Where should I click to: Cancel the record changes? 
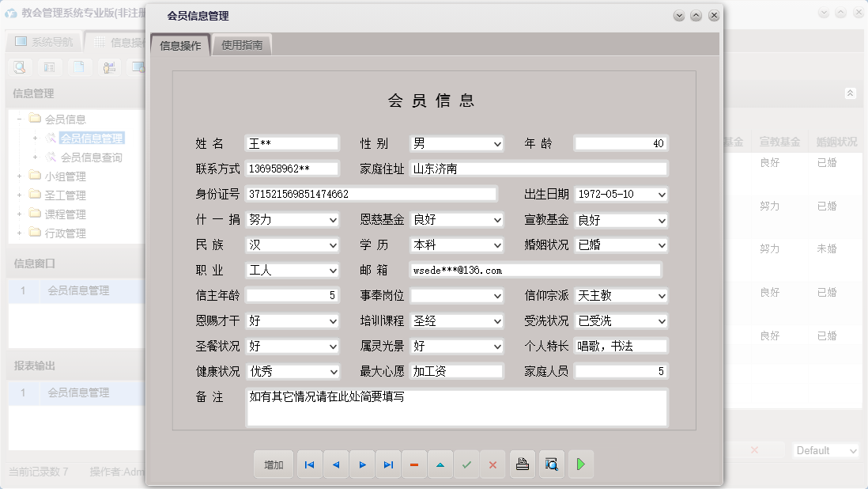(x=492, y=464)
